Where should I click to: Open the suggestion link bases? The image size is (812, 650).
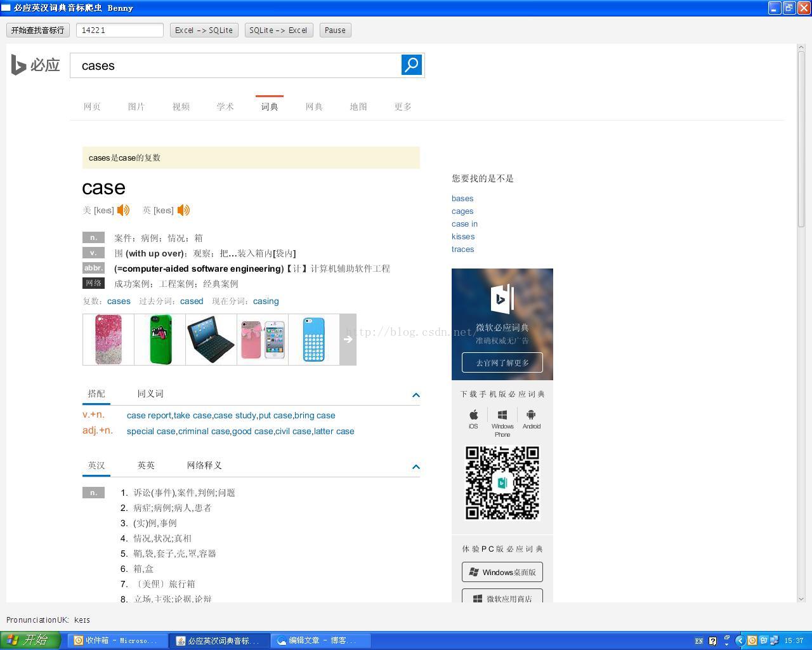462,198
